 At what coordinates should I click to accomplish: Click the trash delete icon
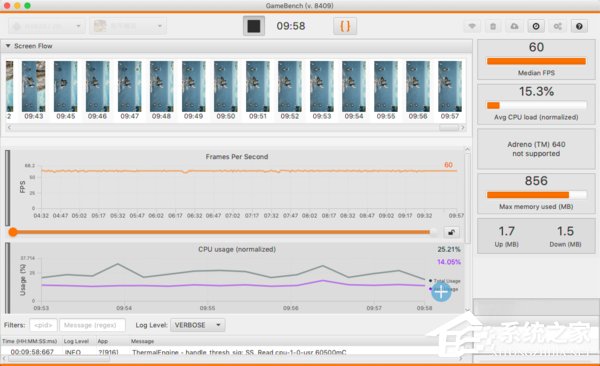point(493,26)
